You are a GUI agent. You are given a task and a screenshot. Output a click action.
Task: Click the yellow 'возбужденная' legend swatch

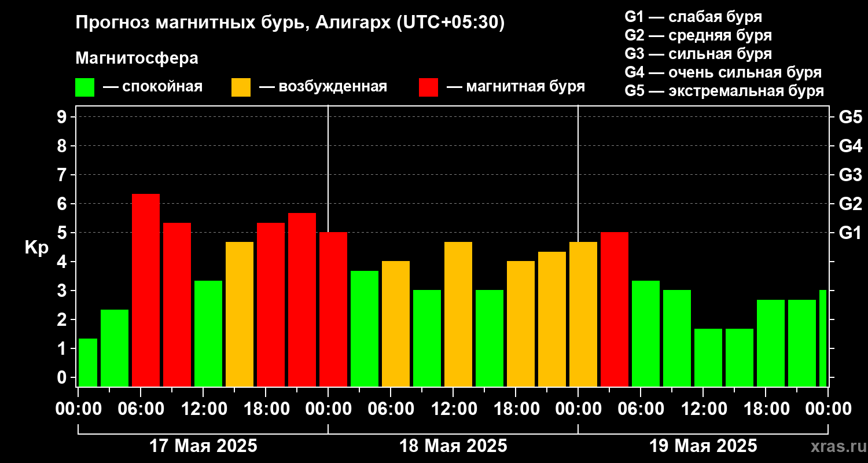(241, 87)
